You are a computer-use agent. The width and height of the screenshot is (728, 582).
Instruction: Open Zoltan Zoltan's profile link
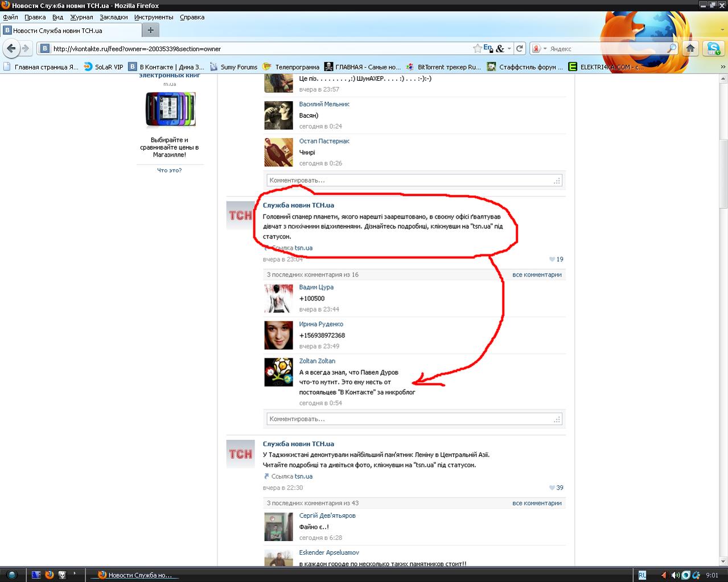(317, 361)
